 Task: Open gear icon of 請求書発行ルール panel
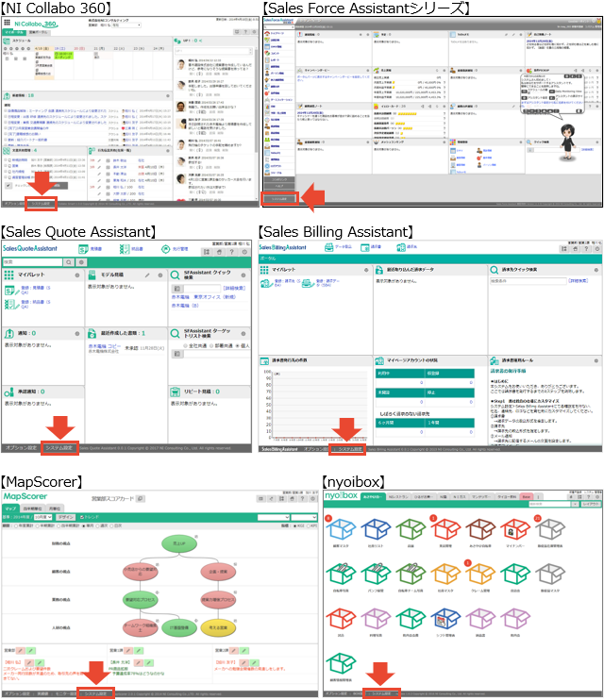pos(596,360)
